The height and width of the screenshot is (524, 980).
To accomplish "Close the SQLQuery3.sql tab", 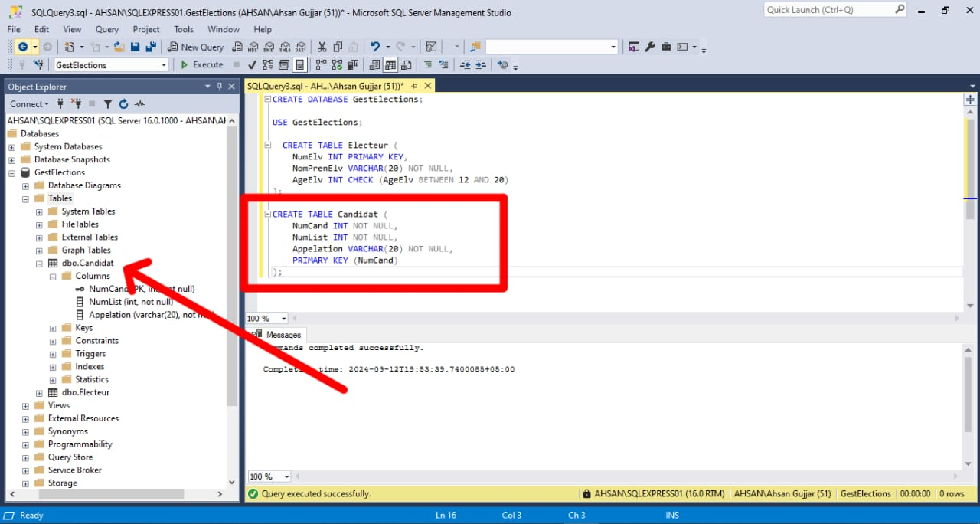I will coord(428,87).
